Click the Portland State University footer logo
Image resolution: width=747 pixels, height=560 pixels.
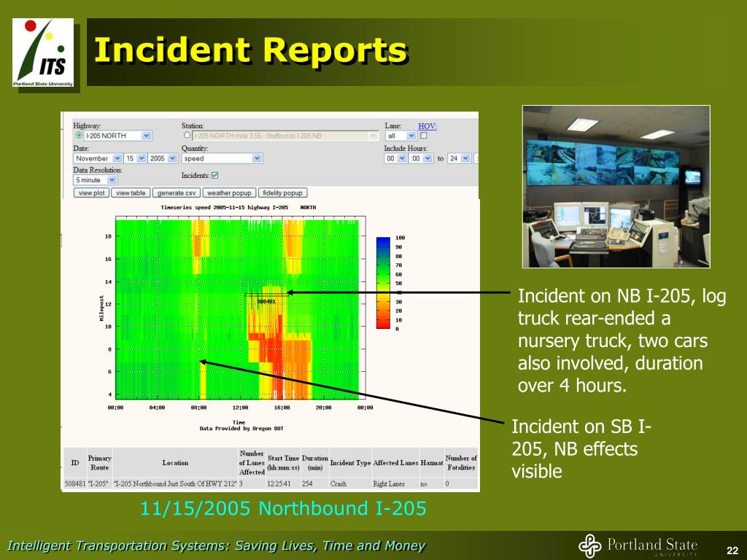(x=638, y=545)
